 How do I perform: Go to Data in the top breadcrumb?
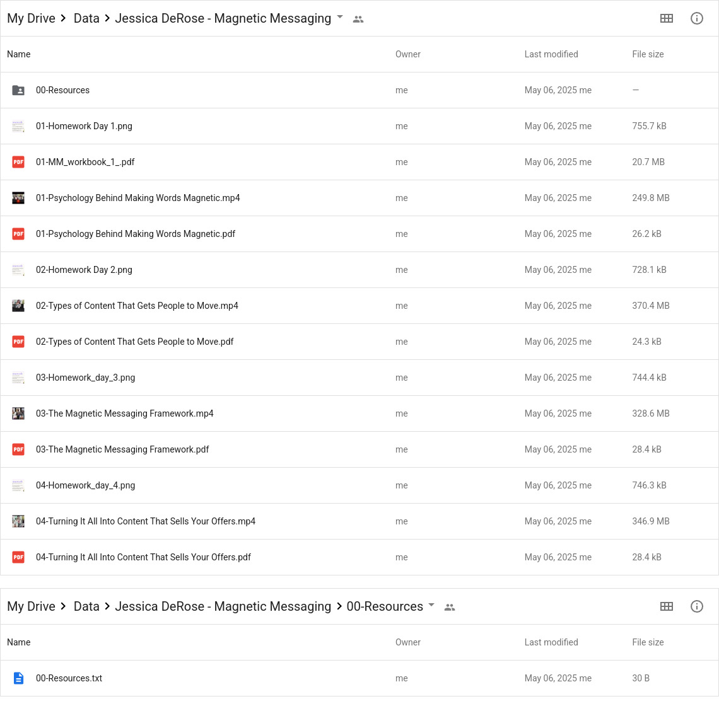click(86, 18)
